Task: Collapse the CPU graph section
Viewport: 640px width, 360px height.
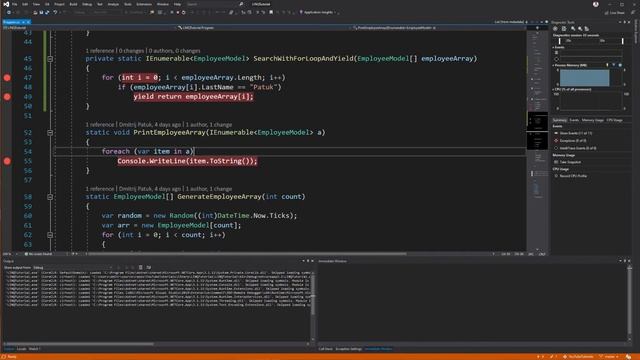Action: (x=553, y=89)
